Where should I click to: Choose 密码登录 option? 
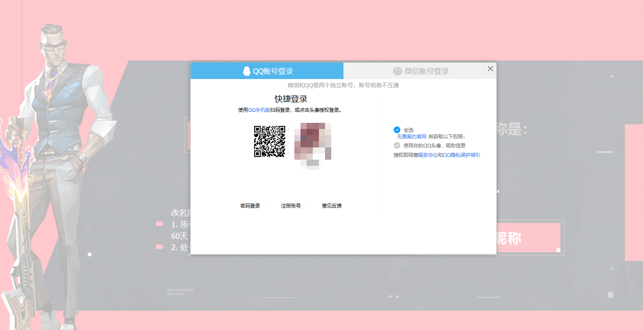250,206
